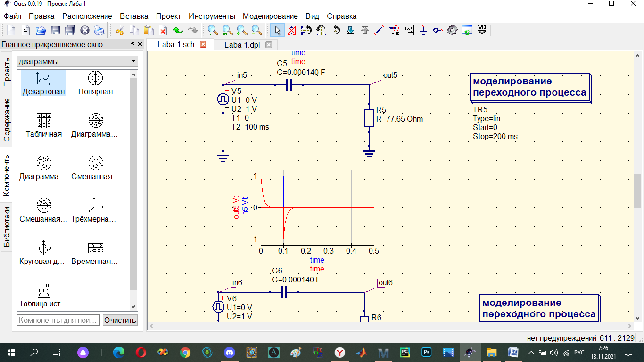This screenshot has width=644, height=362.
Task: Open the Вставка menu
Action: point(134,16)
